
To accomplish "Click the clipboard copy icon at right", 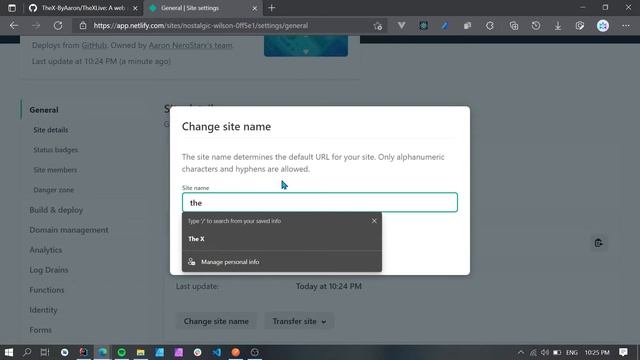I will pyautogui.click(x=598, y=243).
